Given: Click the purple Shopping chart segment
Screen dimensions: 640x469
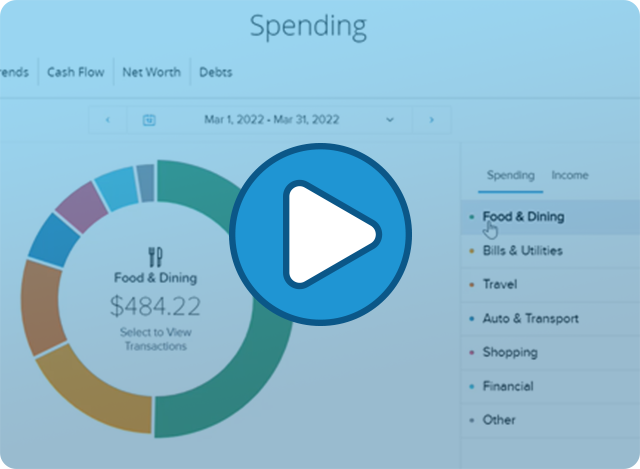Looking at the screenshot, I should point(82,207).
